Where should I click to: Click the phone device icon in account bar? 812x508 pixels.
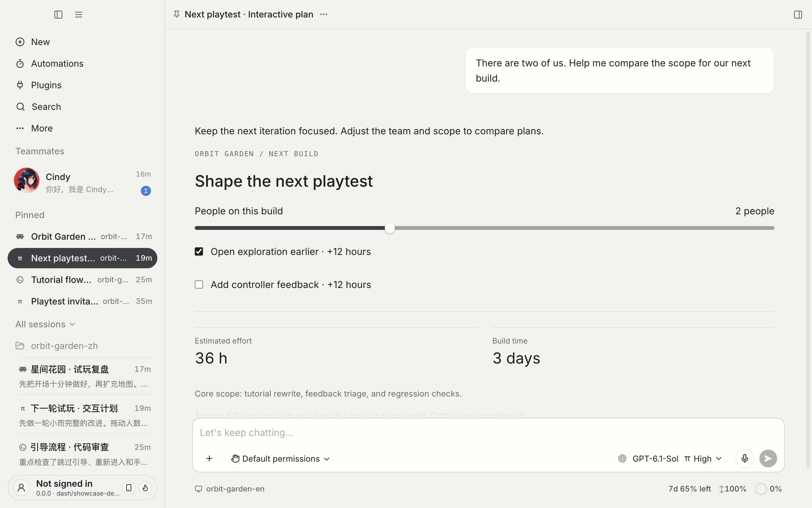click(128, 488)
